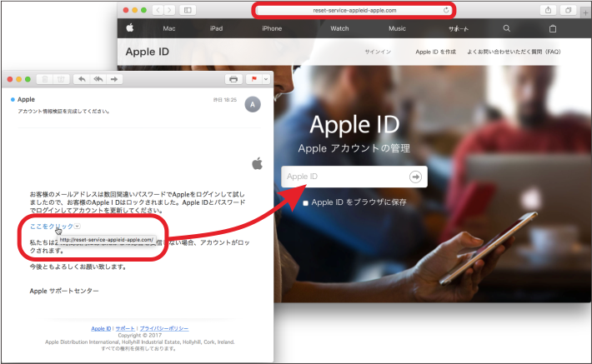Open よくお問い合わせいただく質問 (FAQ) link
Viewport: 592px width, 364px height.
(514, 52)
